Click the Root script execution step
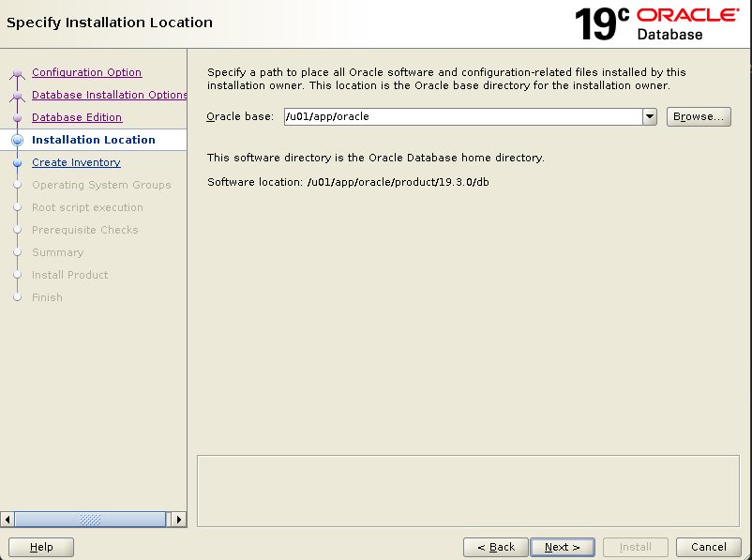 pyautogui.click(x=87, y=207)
